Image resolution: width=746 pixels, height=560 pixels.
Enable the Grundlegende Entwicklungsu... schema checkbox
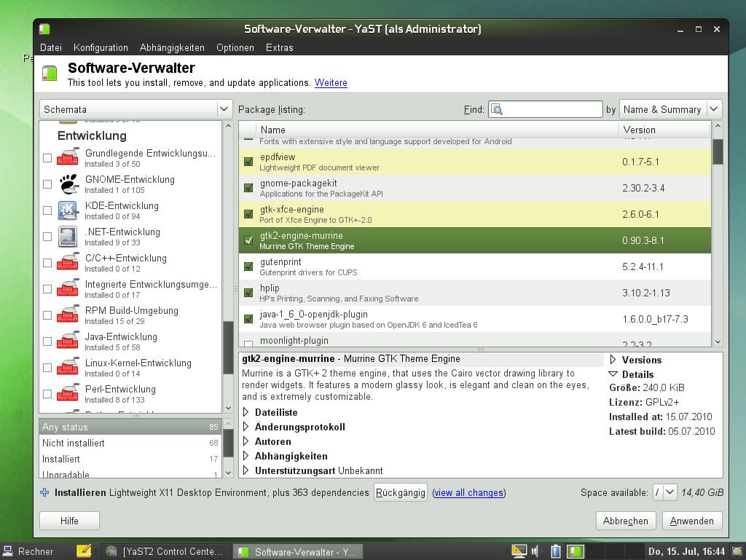[x=47, y=157]
